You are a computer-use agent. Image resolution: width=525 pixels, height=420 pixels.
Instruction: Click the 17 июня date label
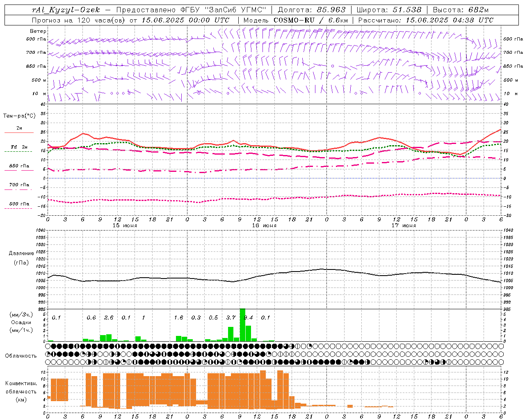pyautogui.click(x=404, y=226)
